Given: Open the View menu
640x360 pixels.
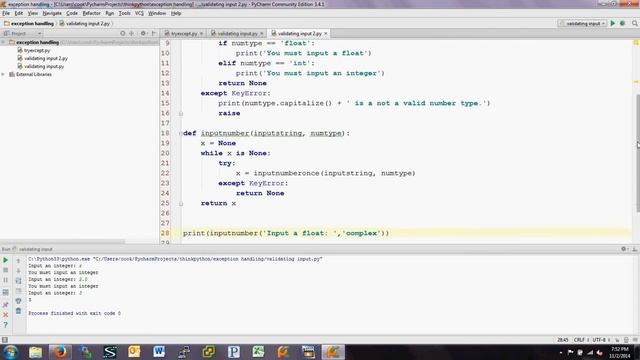Looking at the screenshot, I should 33,13.
